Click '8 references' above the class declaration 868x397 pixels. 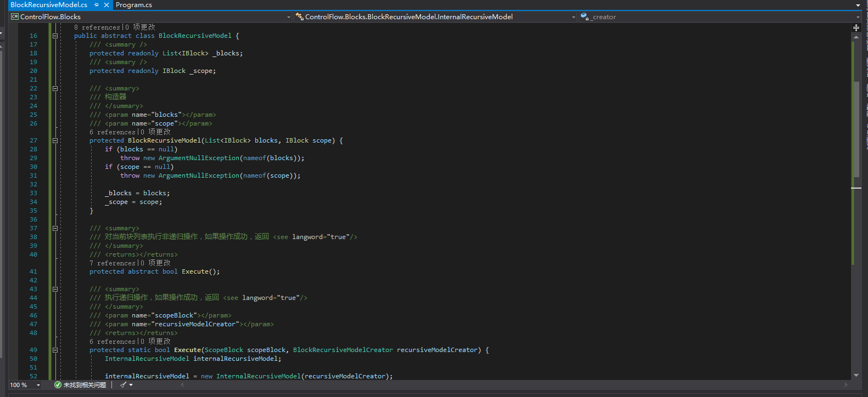tap(97, 27)
